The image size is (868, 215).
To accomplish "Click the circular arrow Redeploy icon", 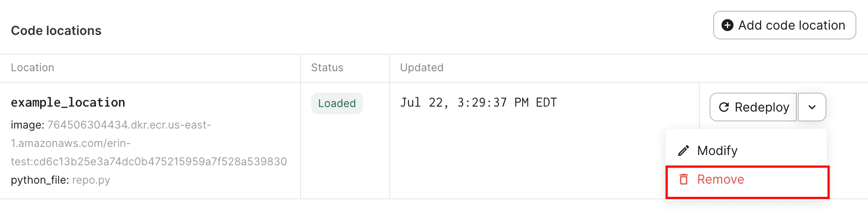I will [723, 107].
